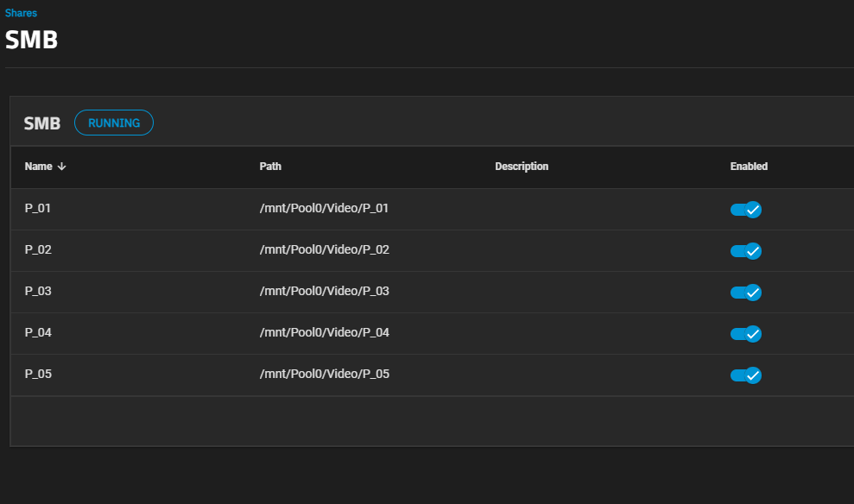The height and width of the screenshot is (504, 854).
Task: Go back to Shares breadcrumb
Action: [x=21, y=14]
